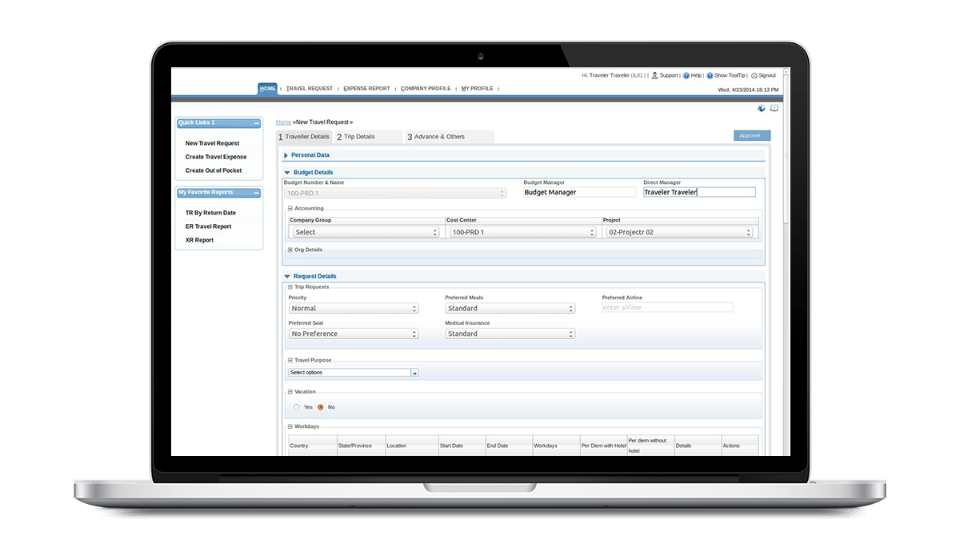Minimize the My Favorite Reports panel
Viewport: 960px width, 560px height.
tap(256, 193)
